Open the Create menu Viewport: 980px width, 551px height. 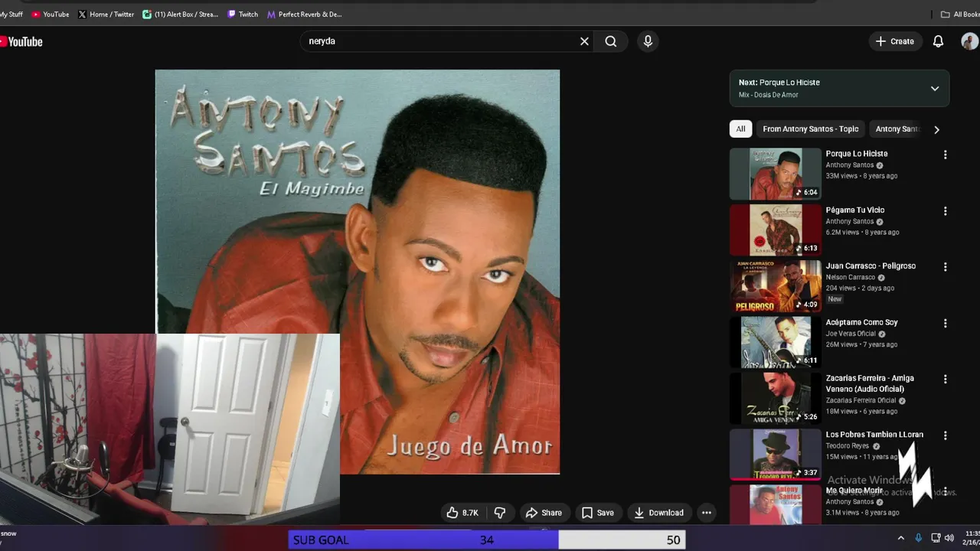(x=895, y=41)
